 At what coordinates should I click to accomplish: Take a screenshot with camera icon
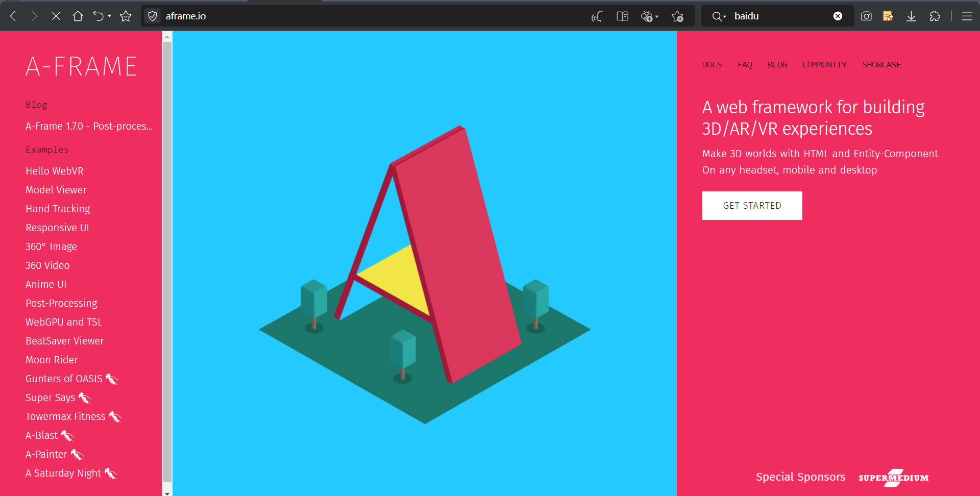pos(866,16)
